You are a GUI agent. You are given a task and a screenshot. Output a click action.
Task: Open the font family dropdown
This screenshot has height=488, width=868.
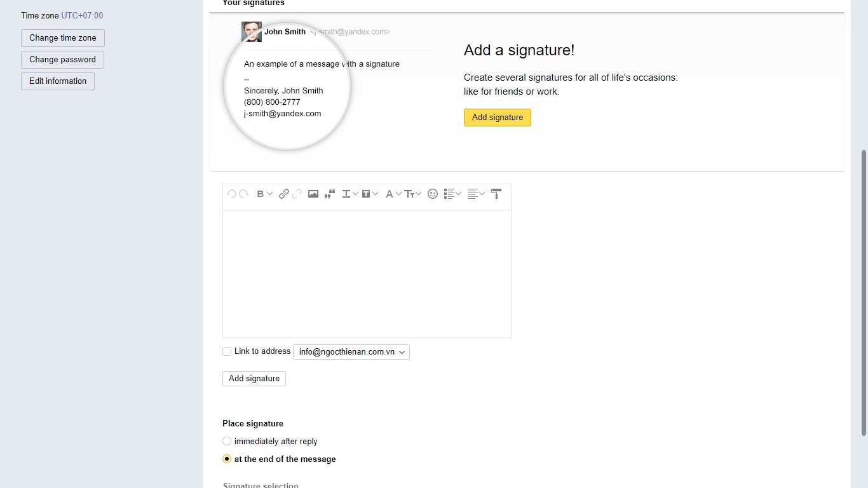point(393,194)
